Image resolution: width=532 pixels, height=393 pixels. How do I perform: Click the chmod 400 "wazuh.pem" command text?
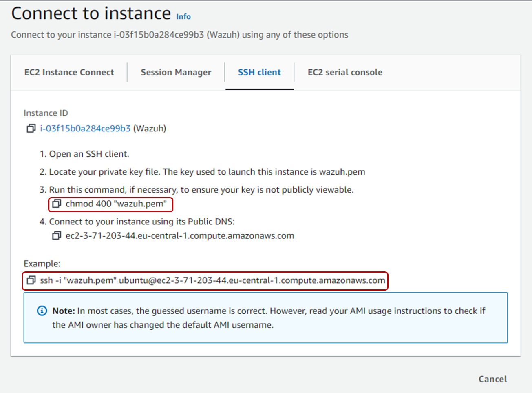116,204
